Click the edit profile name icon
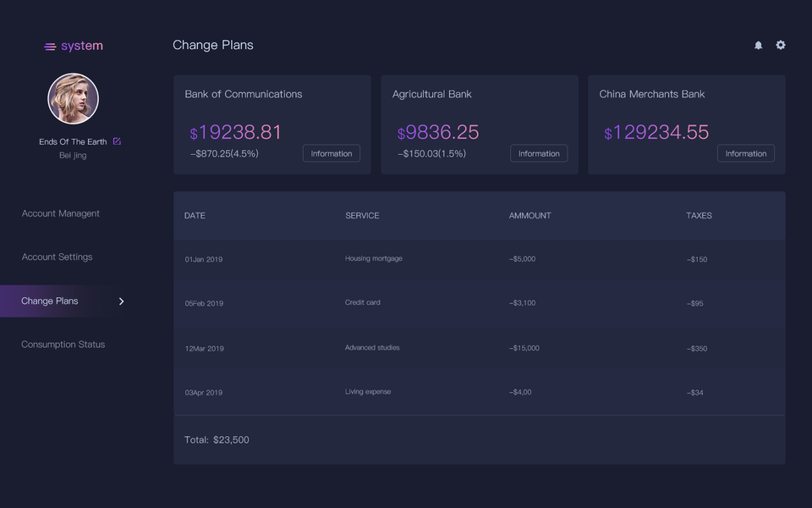 [x=117, y=141]
